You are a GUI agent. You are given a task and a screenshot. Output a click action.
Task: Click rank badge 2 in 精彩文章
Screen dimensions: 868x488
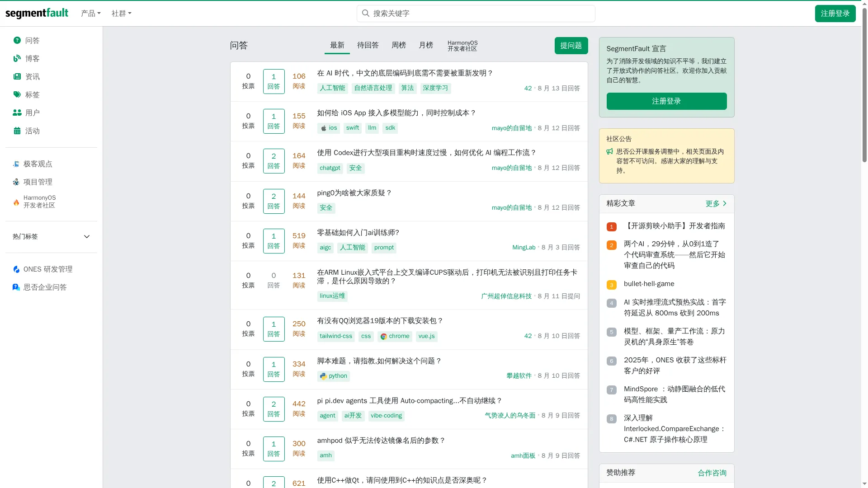612,245
